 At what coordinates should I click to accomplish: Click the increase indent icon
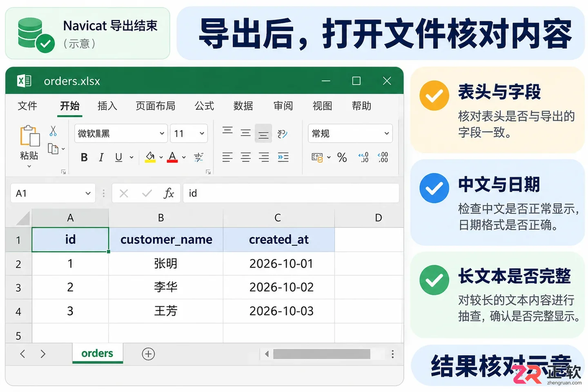pyautogui.click(x=283, y=157)
